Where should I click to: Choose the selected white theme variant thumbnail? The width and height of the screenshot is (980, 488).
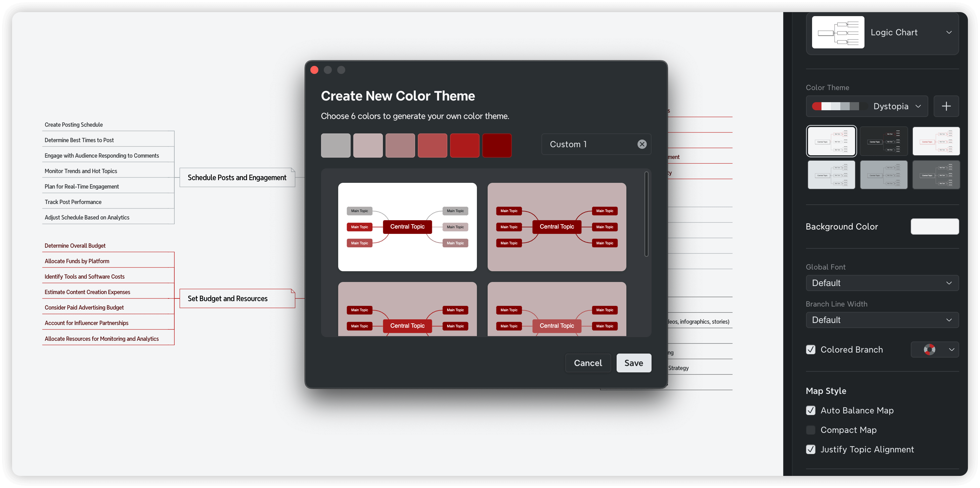(x=831, y=141)
